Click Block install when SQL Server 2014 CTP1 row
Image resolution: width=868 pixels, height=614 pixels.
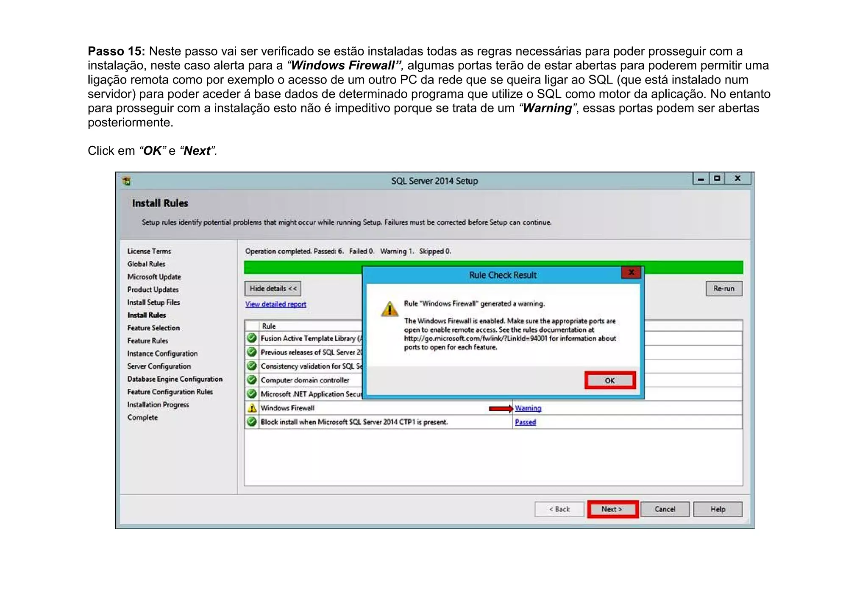493,422
